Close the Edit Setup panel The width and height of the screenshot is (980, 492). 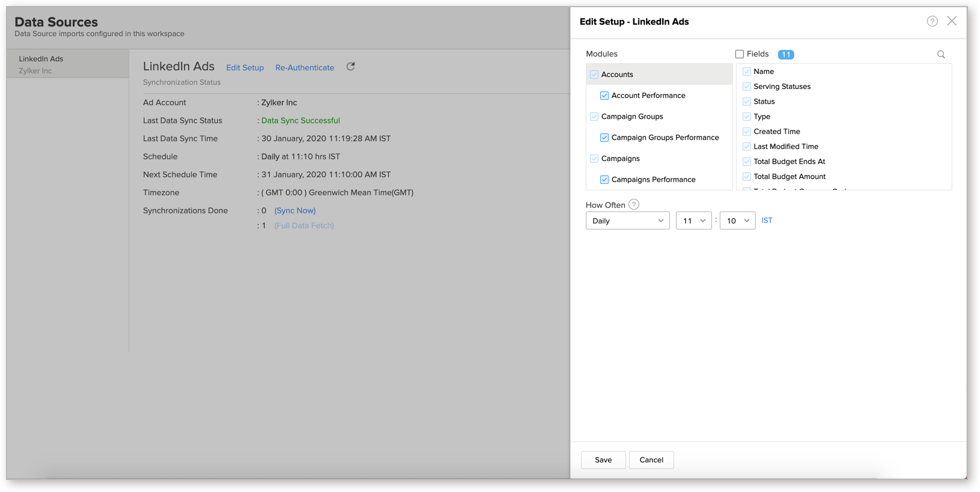point(952,21)
